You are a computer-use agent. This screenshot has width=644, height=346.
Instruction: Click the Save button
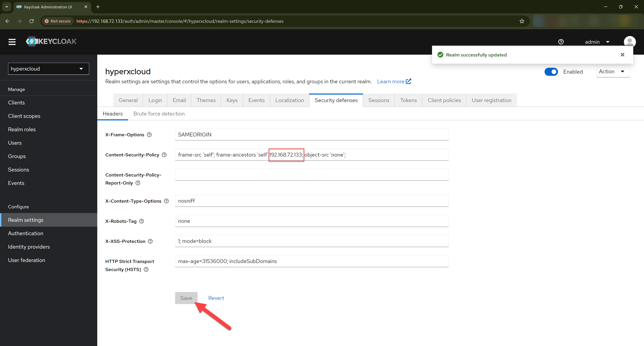186,298
